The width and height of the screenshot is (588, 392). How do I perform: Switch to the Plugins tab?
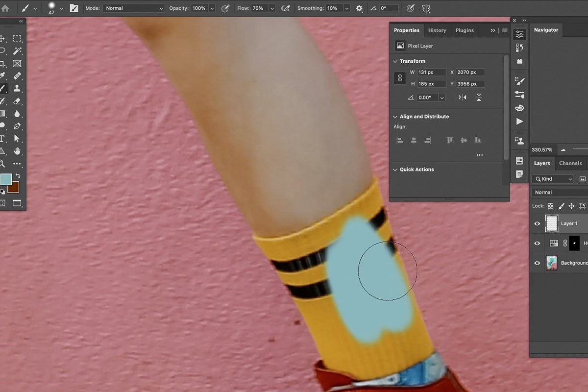tap(465, 30)
